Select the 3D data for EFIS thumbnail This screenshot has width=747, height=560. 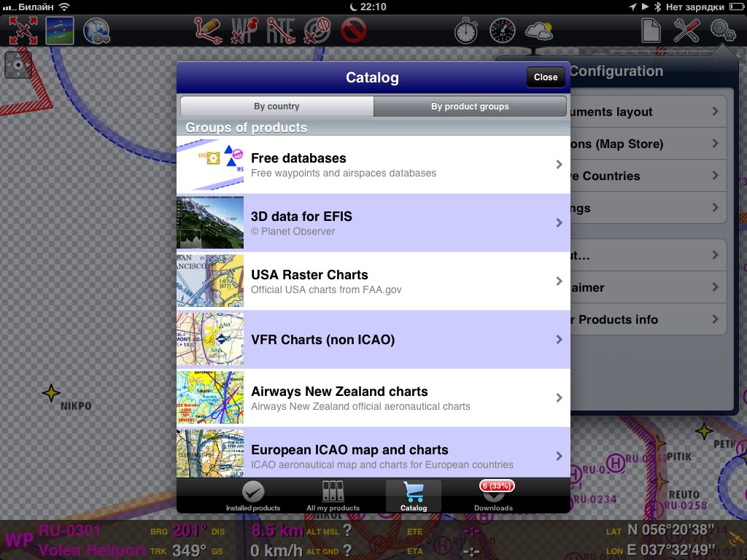[x=210, y=223]
